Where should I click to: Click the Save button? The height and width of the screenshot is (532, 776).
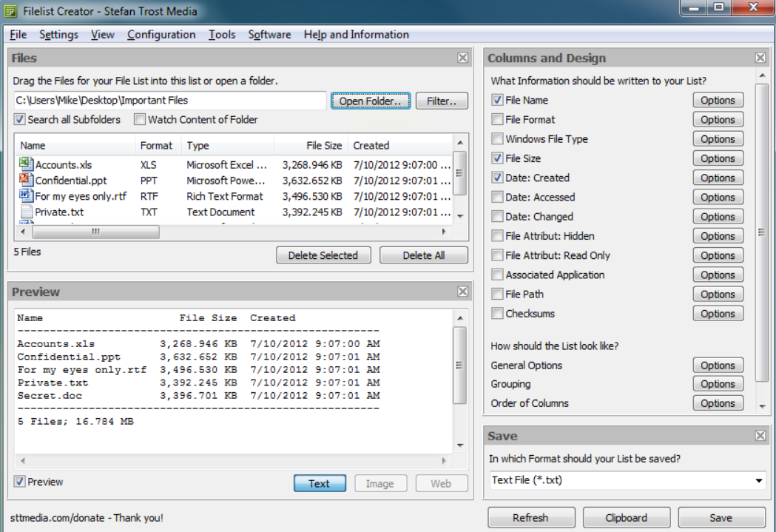pos(721,517)
